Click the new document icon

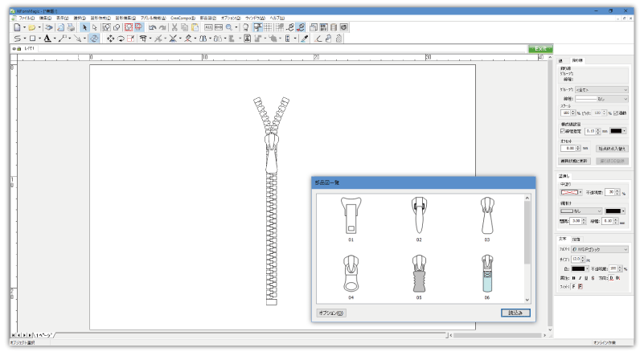[x=17, y=27]
